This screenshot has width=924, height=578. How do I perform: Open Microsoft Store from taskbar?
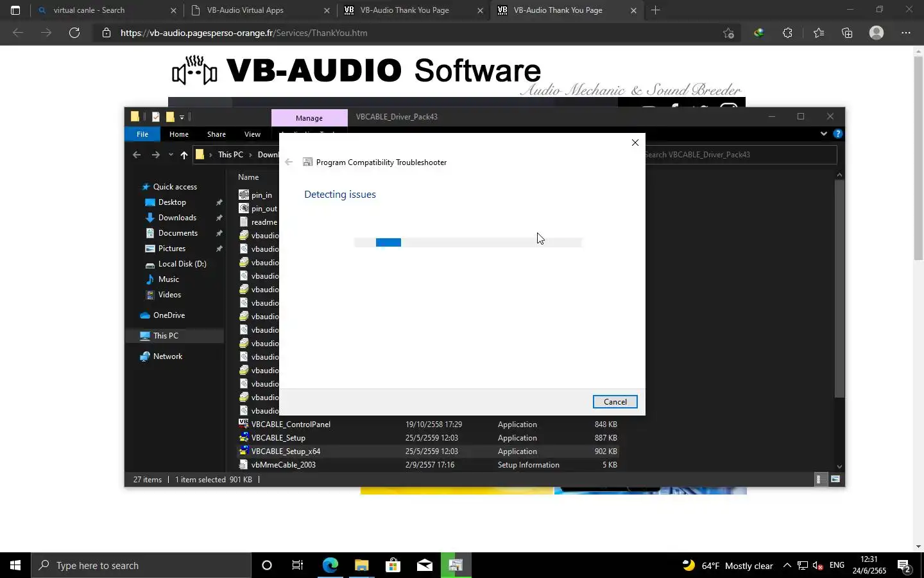393,565
